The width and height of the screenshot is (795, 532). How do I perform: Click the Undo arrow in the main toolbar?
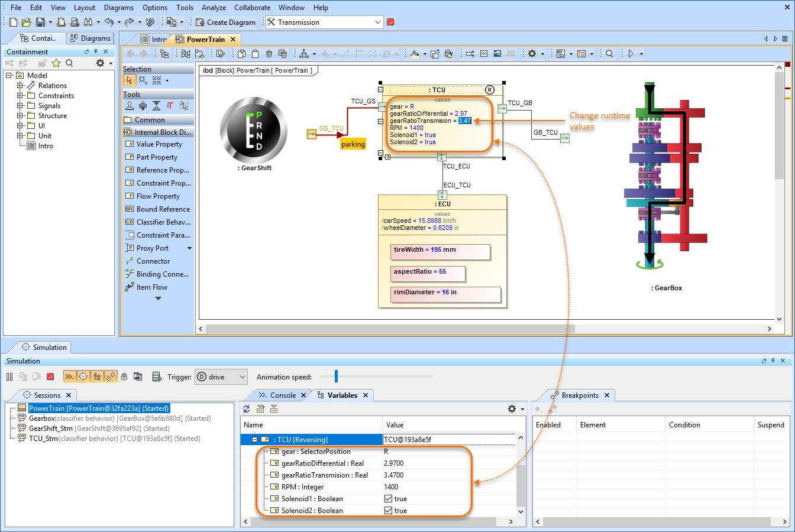tap(109, 22)
